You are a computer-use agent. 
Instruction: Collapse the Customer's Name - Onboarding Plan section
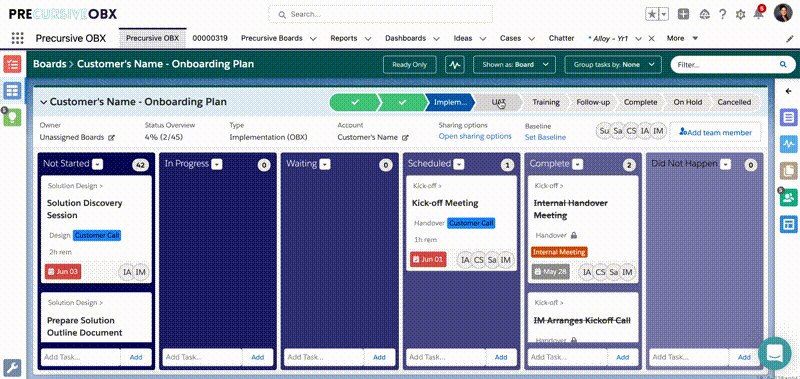[43, 103]
